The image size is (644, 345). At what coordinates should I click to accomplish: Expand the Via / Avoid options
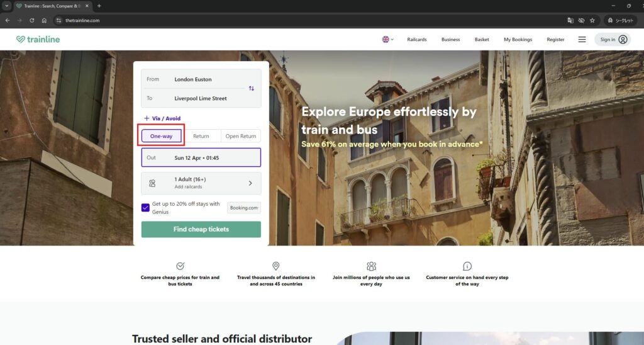(x=162, y=118)
